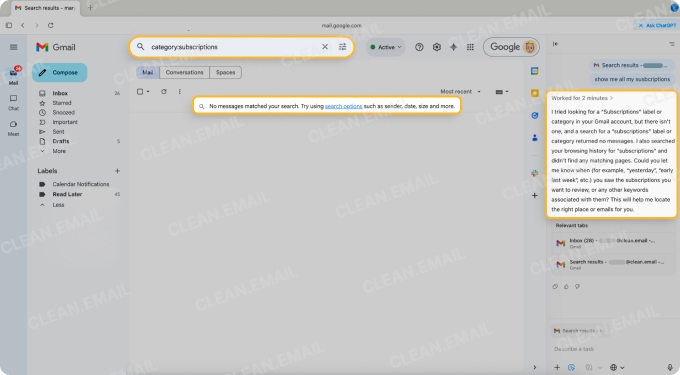Open the Google apps grid
This screenshot has width=680, height=375.
[470, 47]
